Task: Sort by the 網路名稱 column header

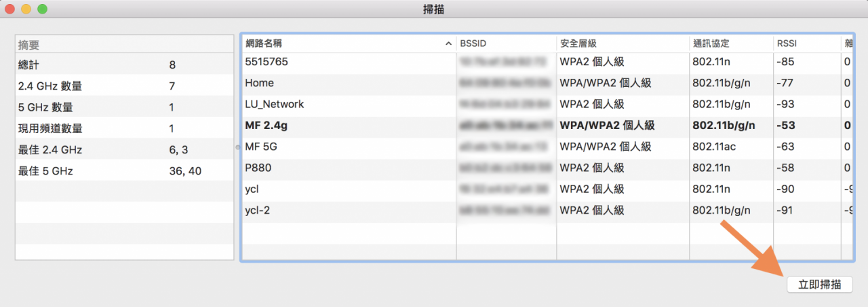Action: click(349, 43)
